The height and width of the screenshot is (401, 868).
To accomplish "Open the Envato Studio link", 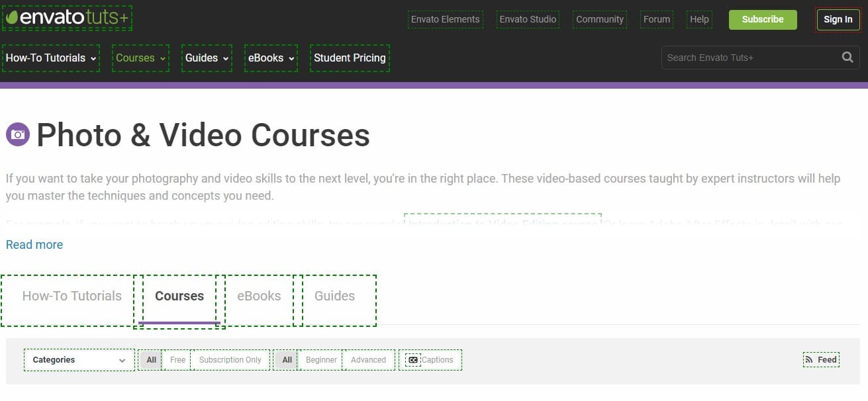I will click(x=528, y=20).
